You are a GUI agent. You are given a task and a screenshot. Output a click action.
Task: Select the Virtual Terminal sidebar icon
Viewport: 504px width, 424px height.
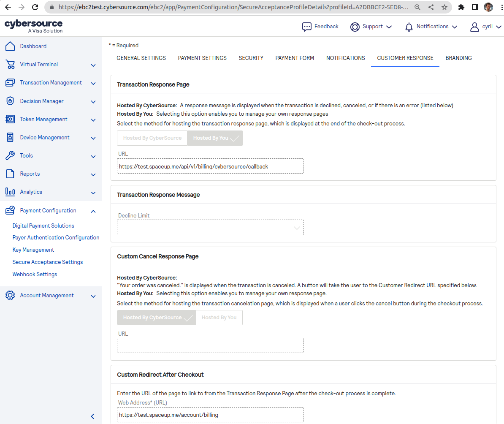[x=10, y=64]
